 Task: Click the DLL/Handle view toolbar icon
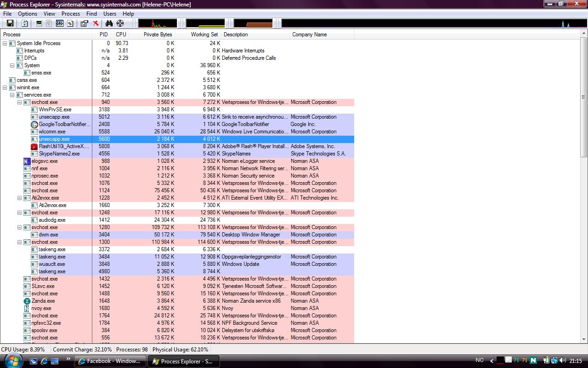pyautogui.click(x=70, y=23)
